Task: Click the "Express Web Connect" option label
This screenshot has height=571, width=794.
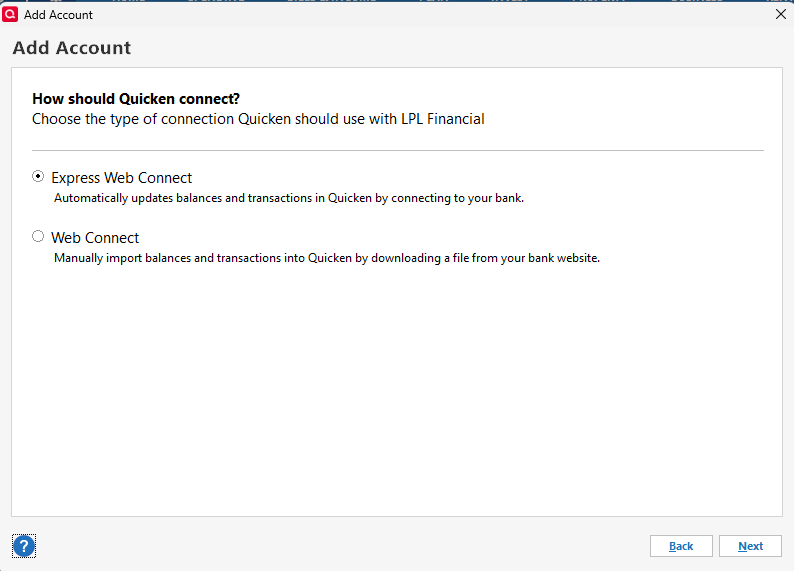Action: [121, 178]
